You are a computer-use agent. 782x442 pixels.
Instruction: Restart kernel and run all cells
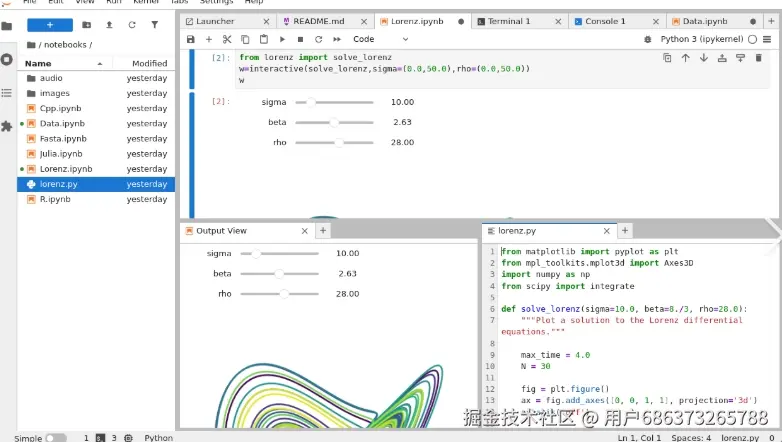click(337, 39)
